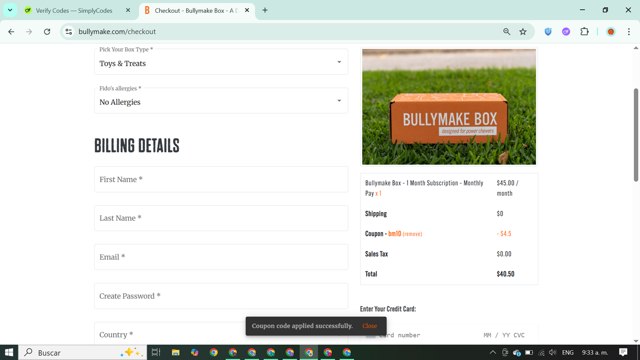Bookmark this page with the star

click(523, 31)
